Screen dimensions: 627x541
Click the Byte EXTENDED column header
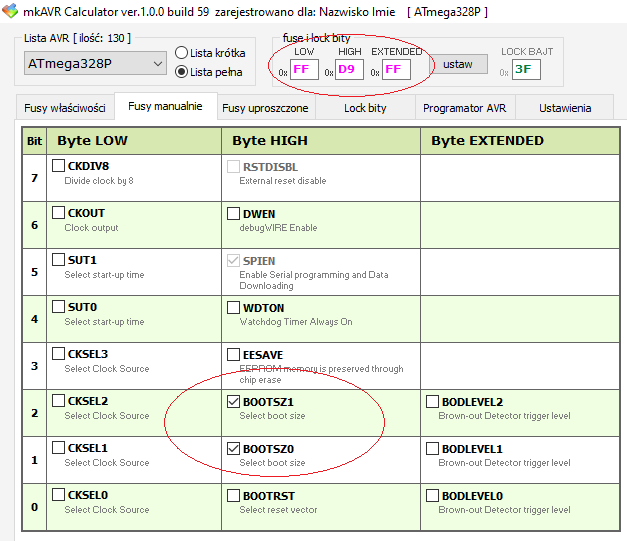[x=520, y=141]
